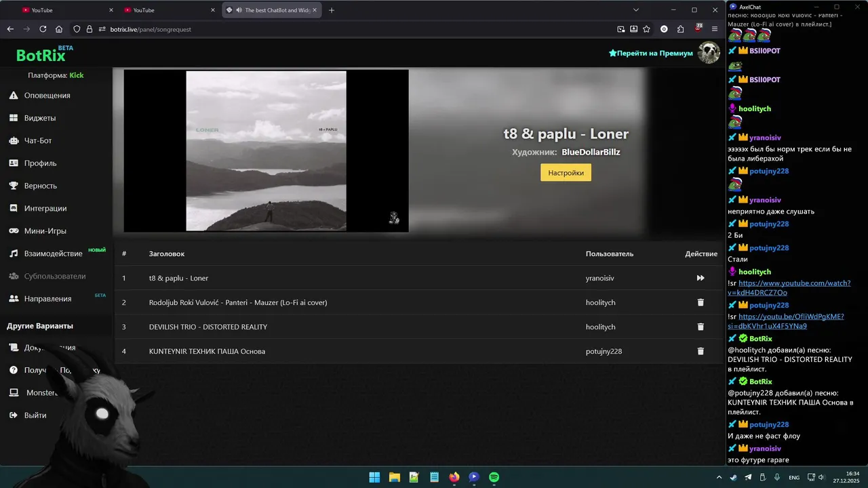Open the Профиль sidebar entry
Viewport: 868px width, 488px height.
[40, 163]
